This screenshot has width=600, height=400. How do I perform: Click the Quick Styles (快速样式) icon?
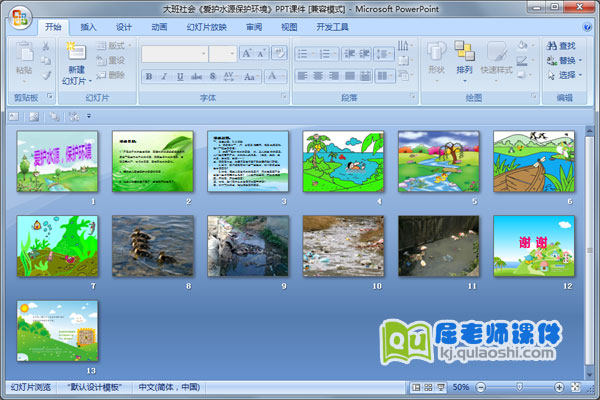click(496, 51)
